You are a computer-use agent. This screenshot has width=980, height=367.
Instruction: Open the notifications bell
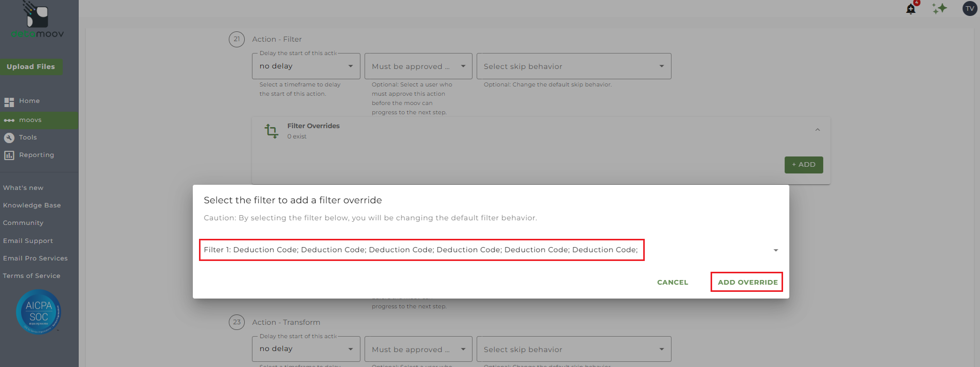coord(911,9)
